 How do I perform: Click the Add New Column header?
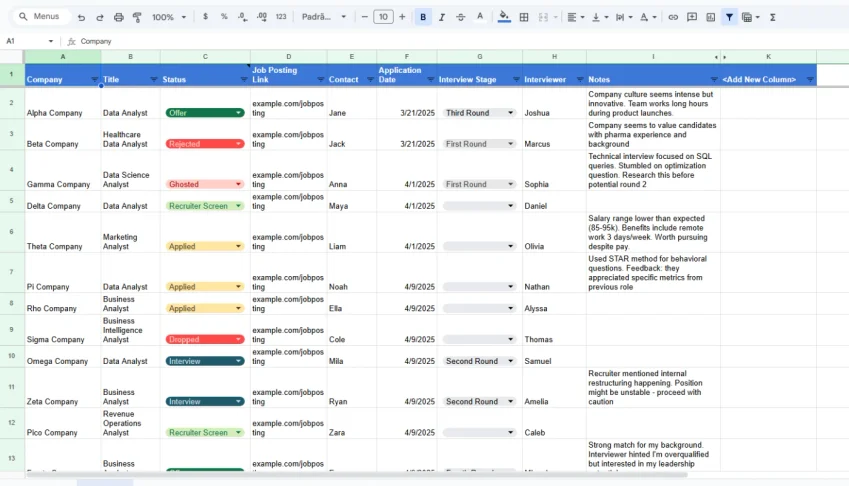[x=759, y=80]
